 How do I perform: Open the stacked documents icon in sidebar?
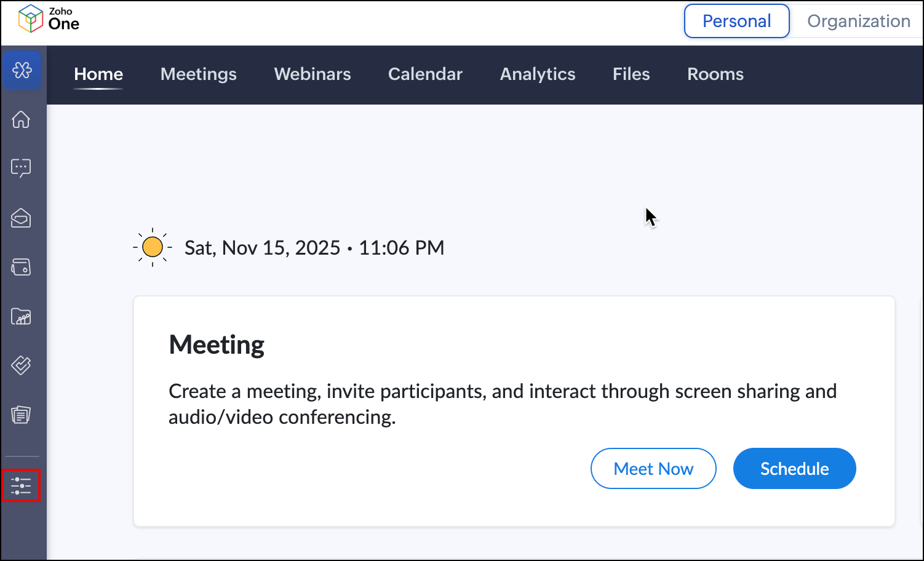click(x=21, y=415)
